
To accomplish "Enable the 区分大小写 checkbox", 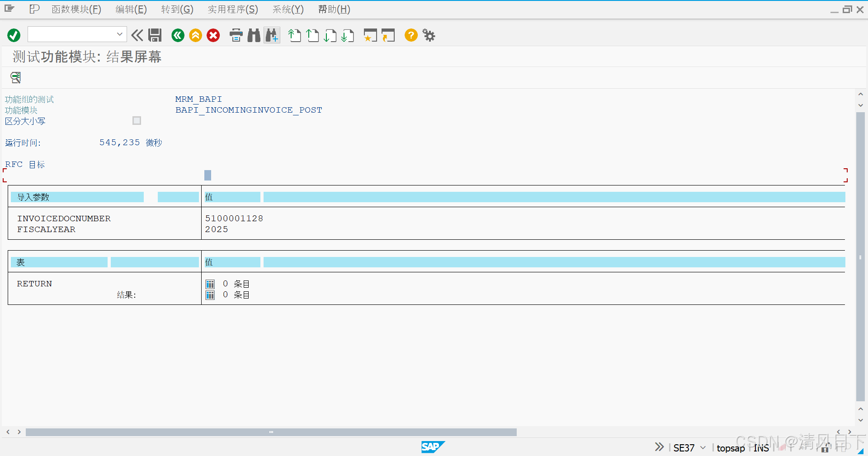I will (x=137, y=120).
